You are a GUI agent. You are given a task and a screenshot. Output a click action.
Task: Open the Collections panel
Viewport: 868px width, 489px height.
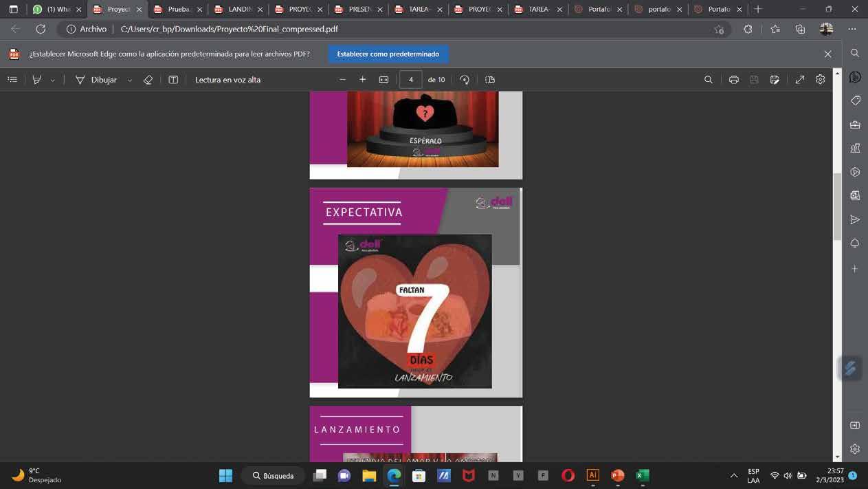click(x=800, y=29)
